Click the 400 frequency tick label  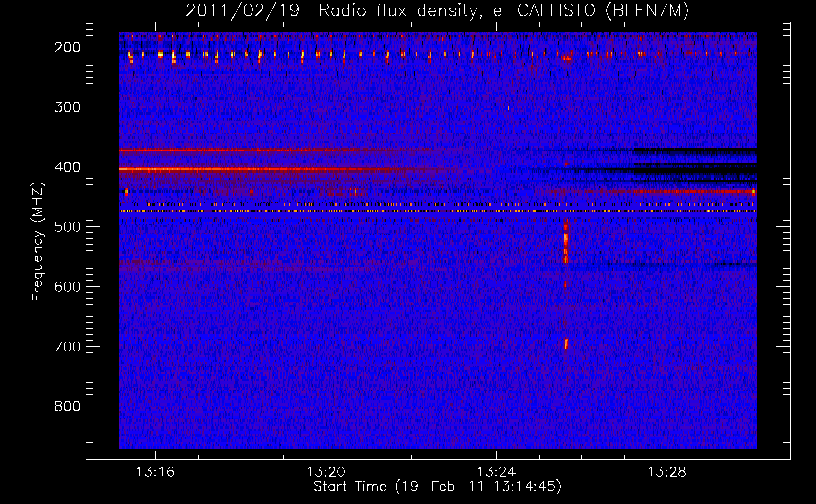[68, 167]
